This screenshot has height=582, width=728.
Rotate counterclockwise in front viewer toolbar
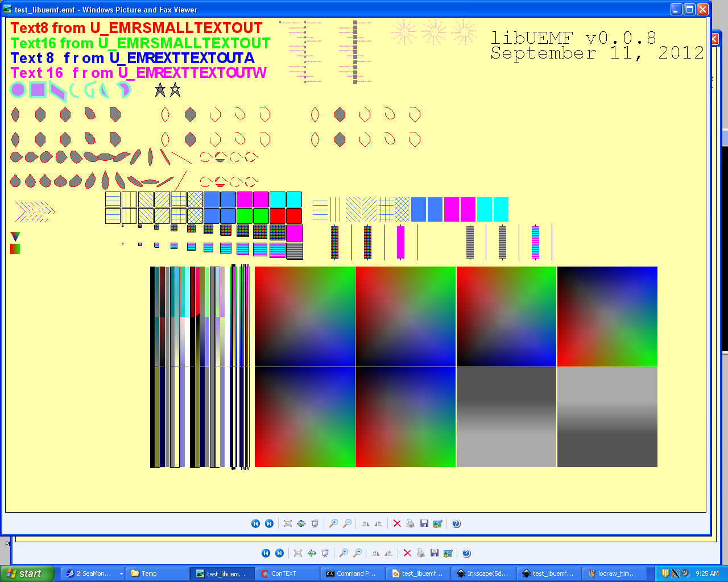click(379, 523)
